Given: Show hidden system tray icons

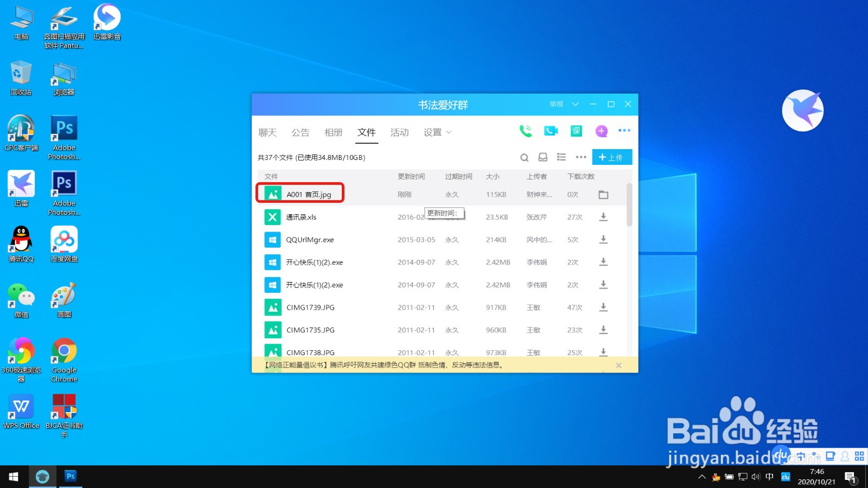Looking at the screenshot, I should pyautogui.click(x=702, y=477).
